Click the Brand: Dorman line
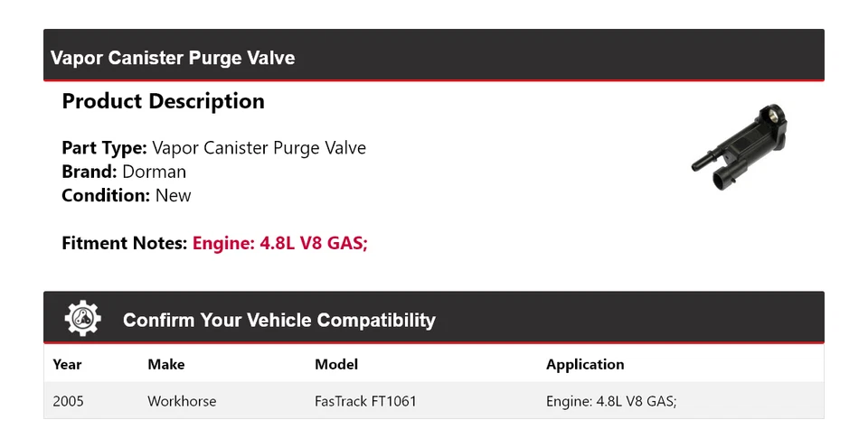Screen dimensions: 868x448 [124, 172]
